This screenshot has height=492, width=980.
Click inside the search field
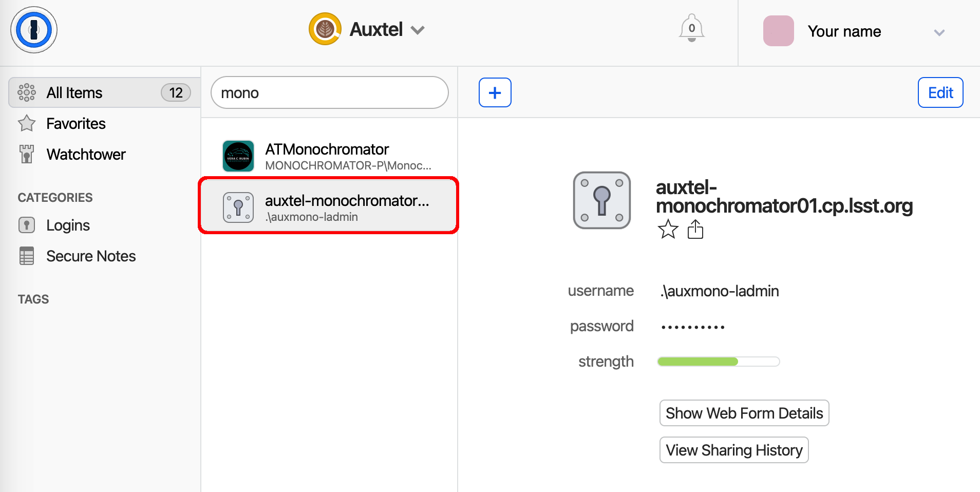pos(329,92)
